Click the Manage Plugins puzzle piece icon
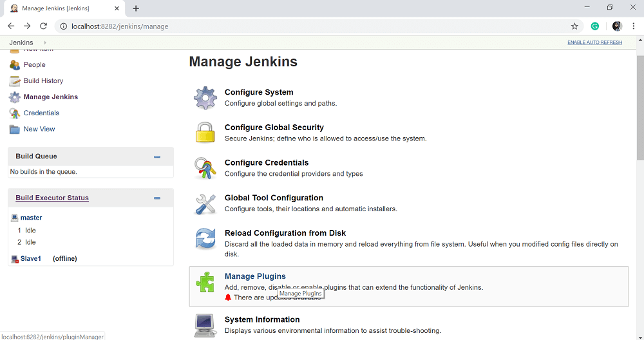This screenshot has width=644, height=340. (x=205, y=282)
